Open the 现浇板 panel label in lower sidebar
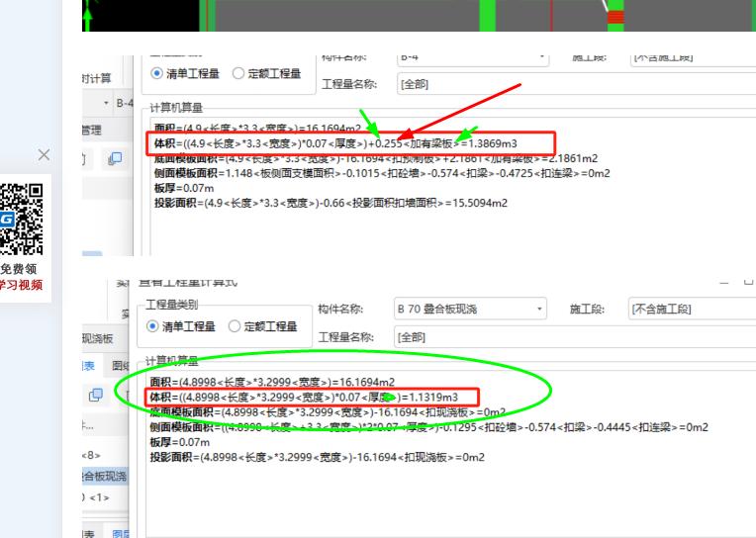The height and width of the screenshot is (538, 756). click(x=98, y=338)
